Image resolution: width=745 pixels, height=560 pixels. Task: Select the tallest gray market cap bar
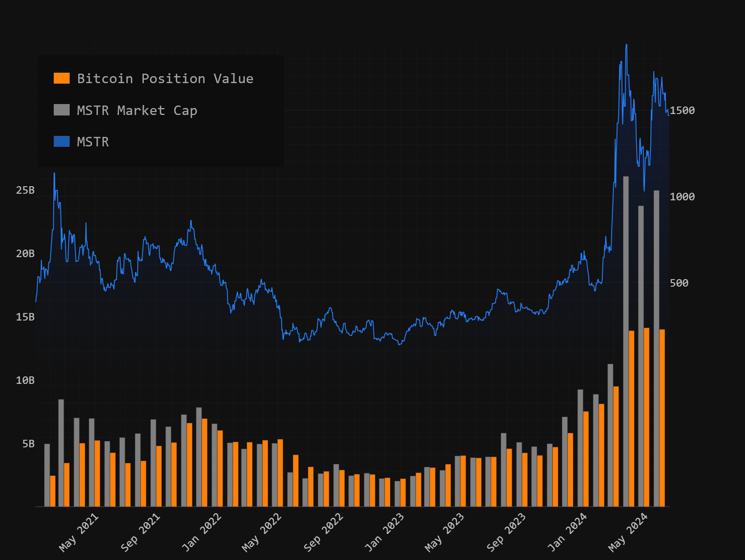[626, 341]
